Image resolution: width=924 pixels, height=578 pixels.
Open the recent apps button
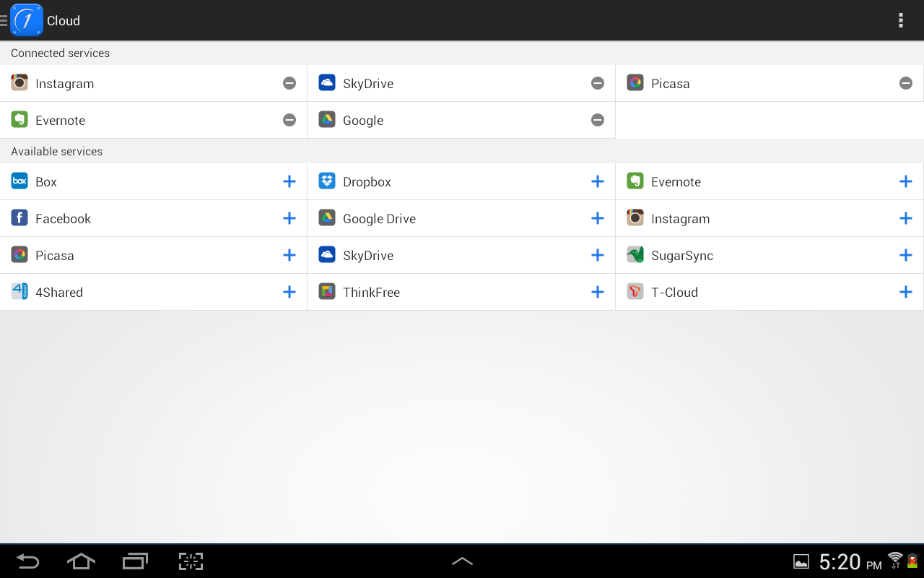[135, 561]
